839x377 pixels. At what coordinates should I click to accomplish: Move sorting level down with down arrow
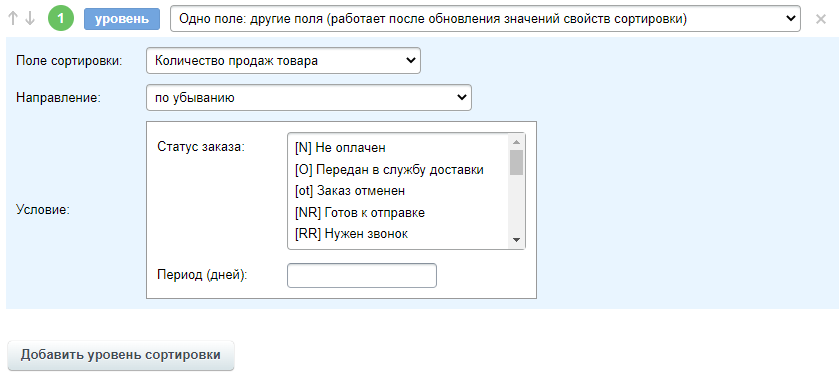click(x=30, y=19)
